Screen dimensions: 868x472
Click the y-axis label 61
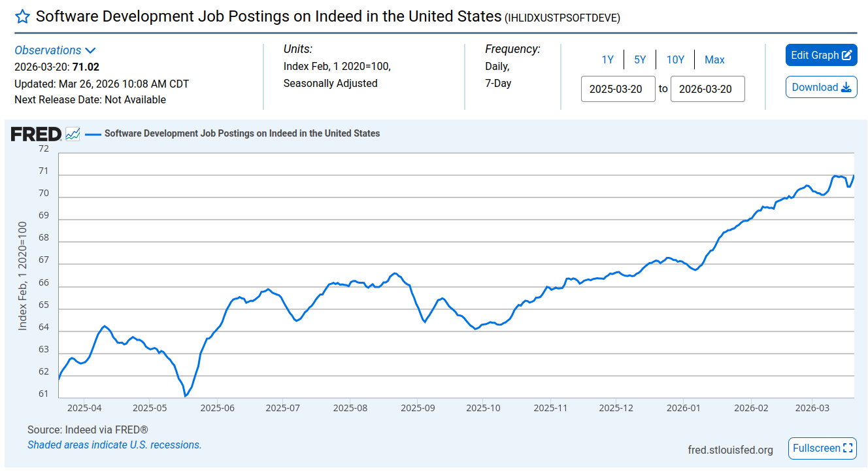tap(44, 394)
